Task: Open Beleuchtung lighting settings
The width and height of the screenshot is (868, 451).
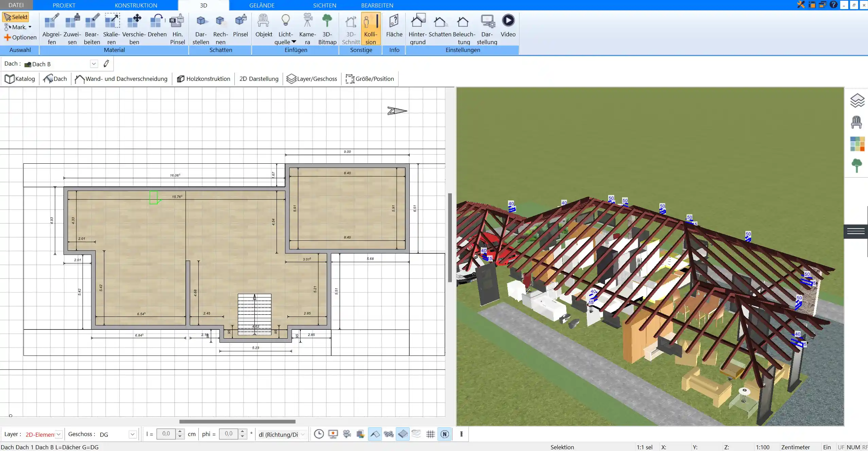Action: coord(464,29)
